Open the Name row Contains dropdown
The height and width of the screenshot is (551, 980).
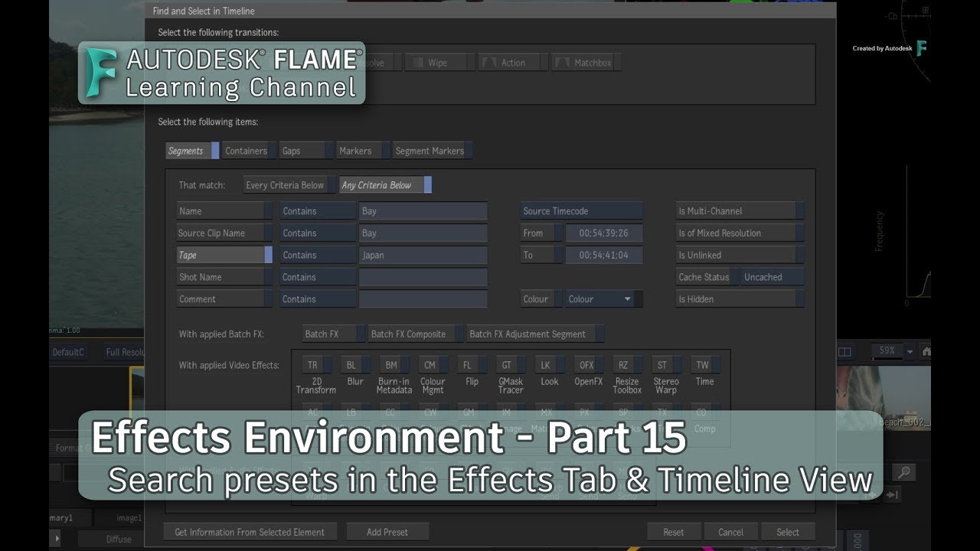pos(318,210)
